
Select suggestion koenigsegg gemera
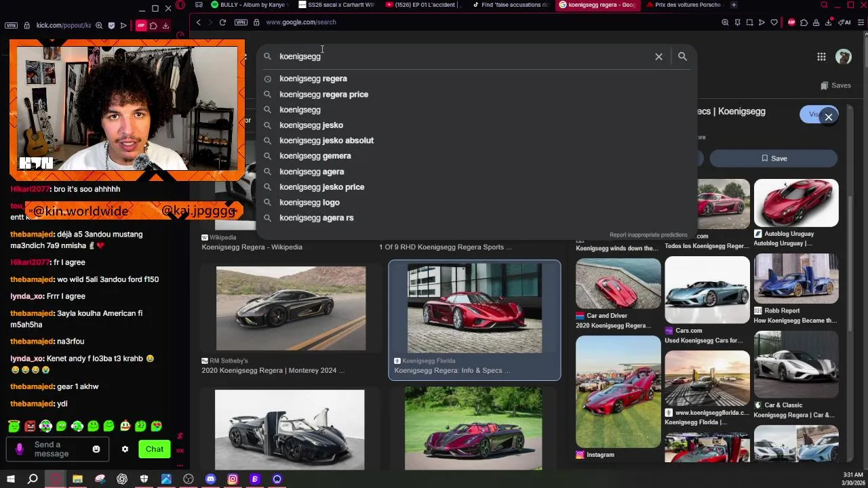coord(315,156)
